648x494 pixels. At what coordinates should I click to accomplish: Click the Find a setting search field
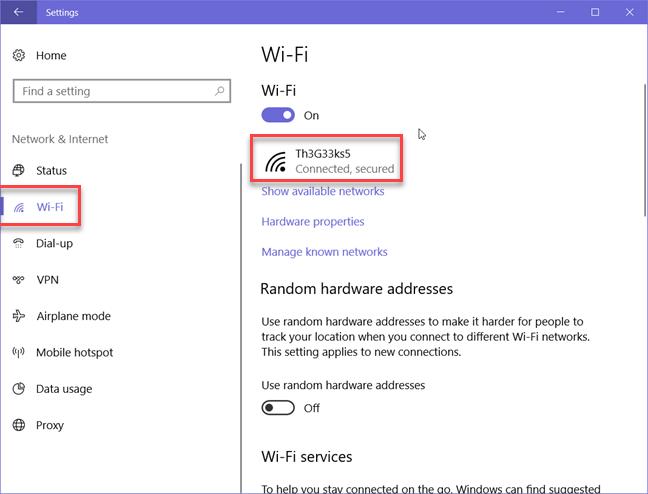point(122,91)
